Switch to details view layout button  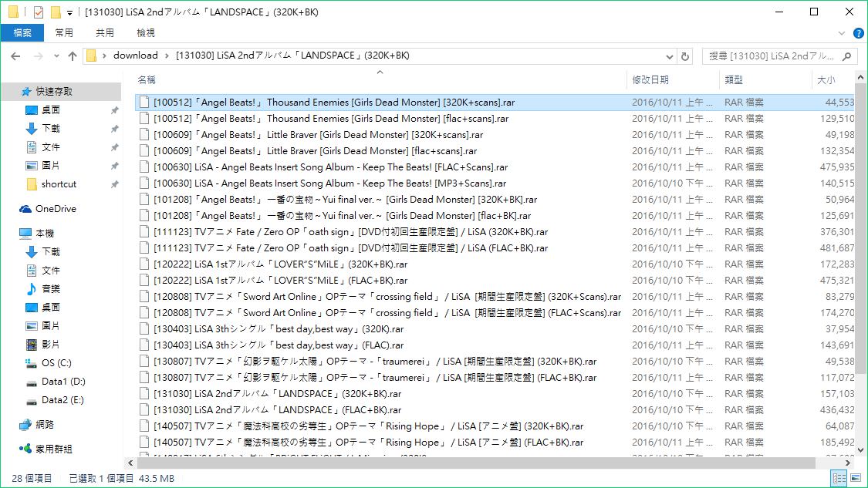click(839, 478)
